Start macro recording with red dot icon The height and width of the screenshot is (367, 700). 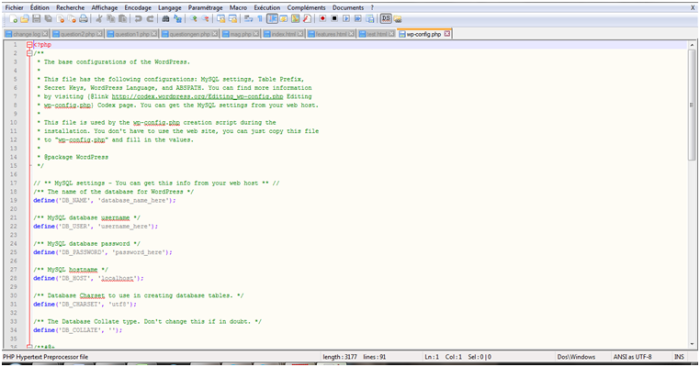coord(323,19)
